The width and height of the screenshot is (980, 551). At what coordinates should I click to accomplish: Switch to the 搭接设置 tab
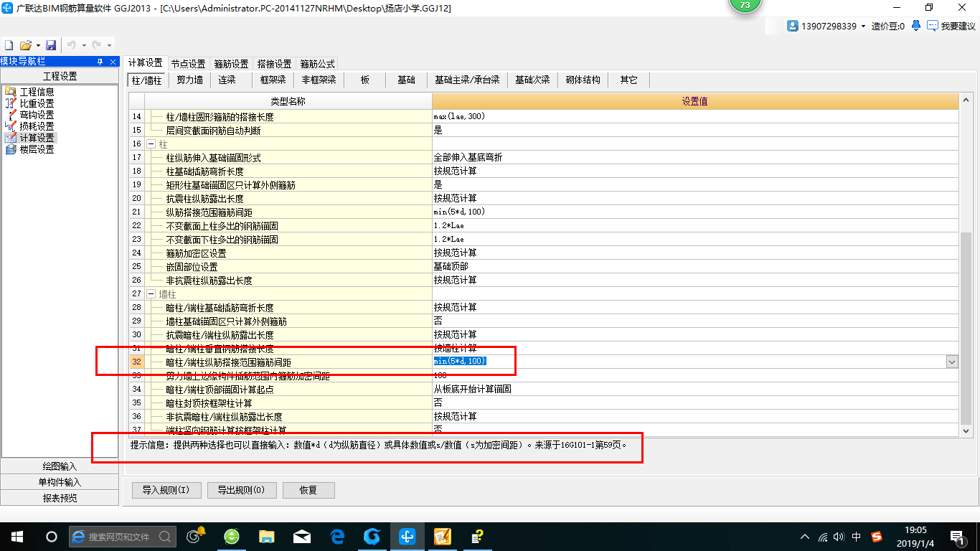(274, 64)
